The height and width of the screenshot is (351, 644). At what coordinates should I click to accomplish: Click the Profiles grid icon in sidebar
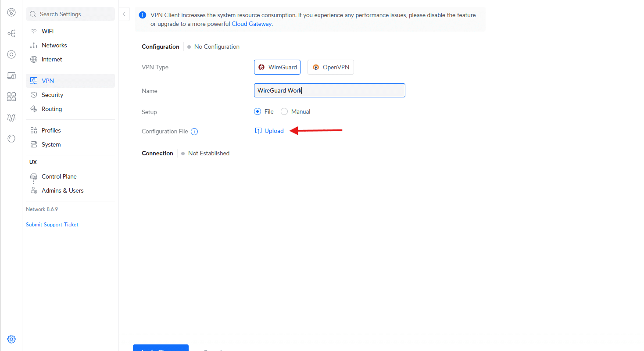coord(33,130)
